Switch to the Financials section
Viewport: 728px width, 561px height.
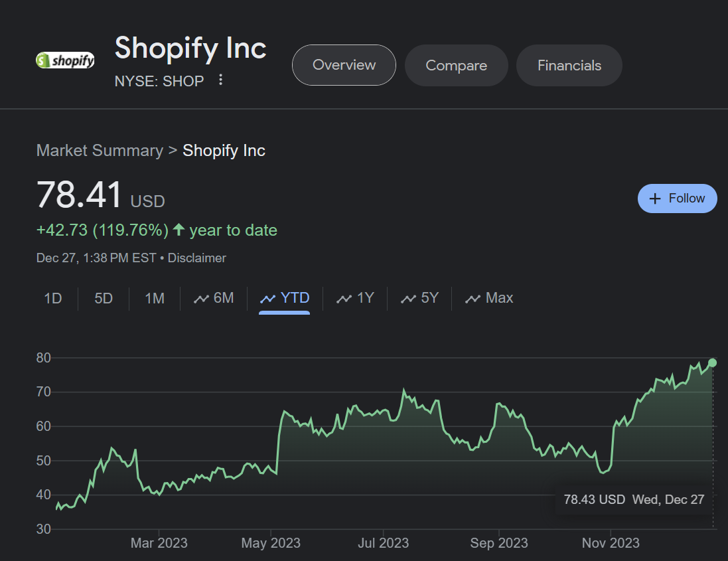tap(569, 65)
